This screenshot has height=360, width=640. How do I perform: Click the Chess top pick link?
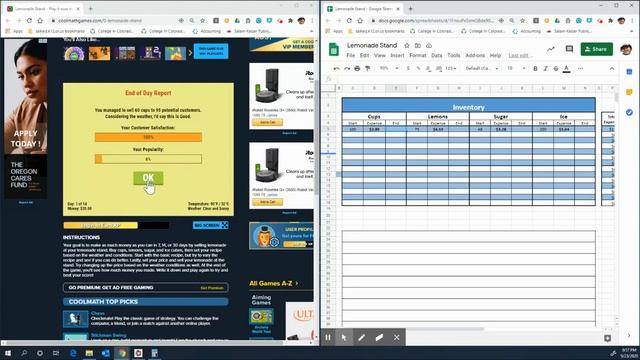point(98,313)
